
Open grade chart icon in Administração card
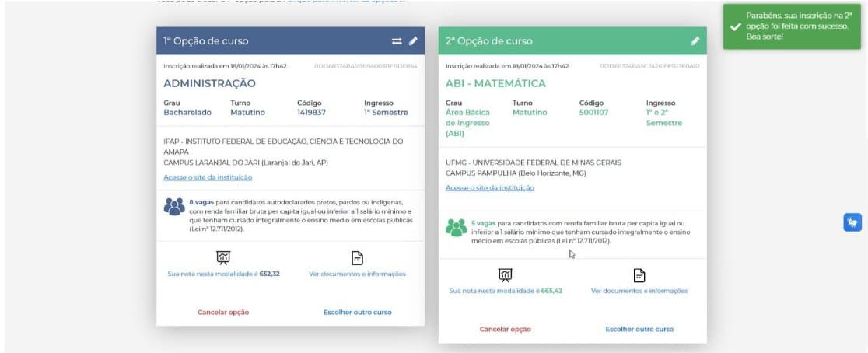click(x=223, y=258)
